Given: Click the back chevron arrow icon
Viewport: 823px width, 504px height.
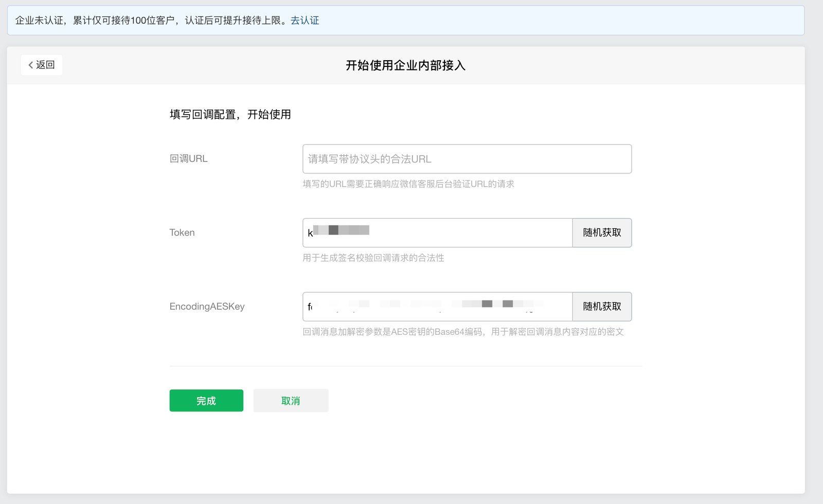Looking at the screenshot, I should pos(31,65).
